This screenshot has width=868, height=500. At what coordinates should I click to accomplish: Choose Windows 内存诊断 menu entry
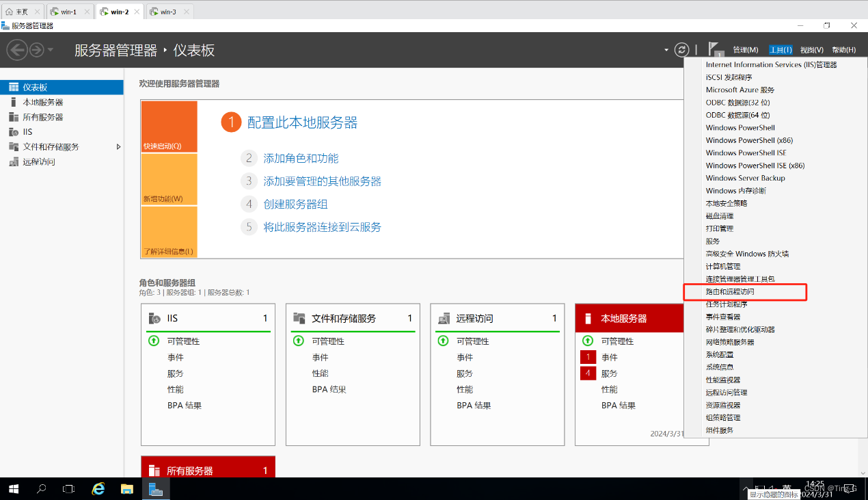tap(736, 191)
